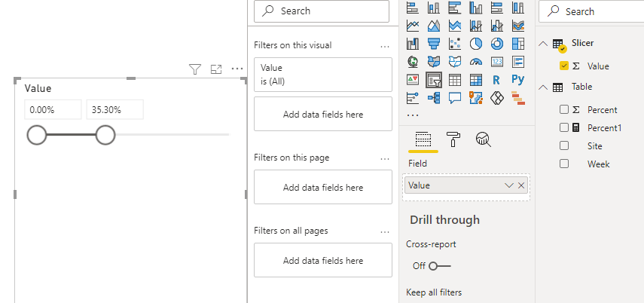Viewport: 644px width, 303px height.
Task: Open options for Filters on all pages
Action: (385, 232)
